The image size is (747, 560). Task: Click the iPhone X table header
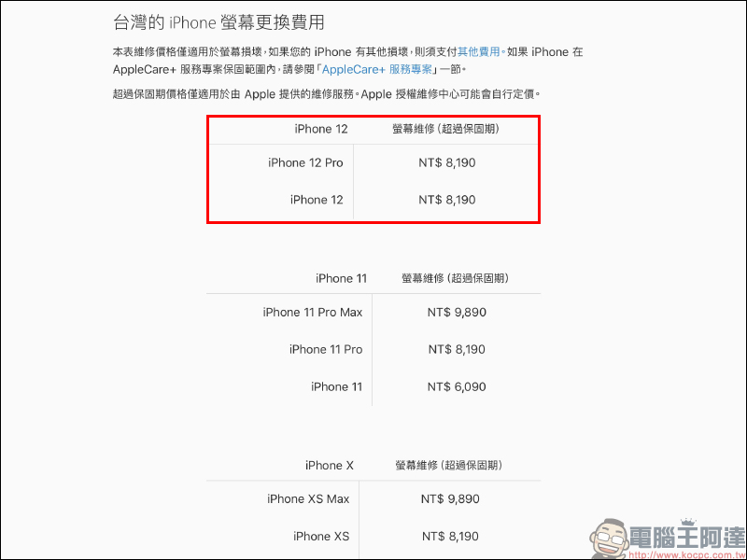tap(330, 465)
